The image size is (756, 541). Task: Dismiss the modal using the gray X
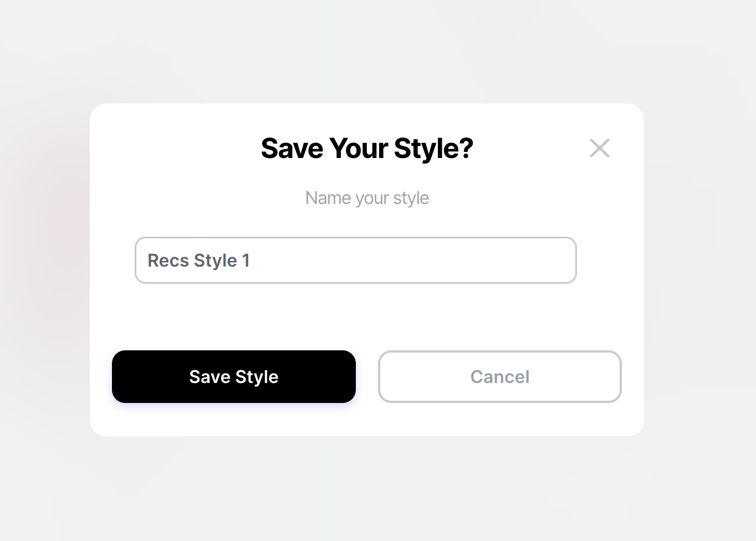coord(600,148)
